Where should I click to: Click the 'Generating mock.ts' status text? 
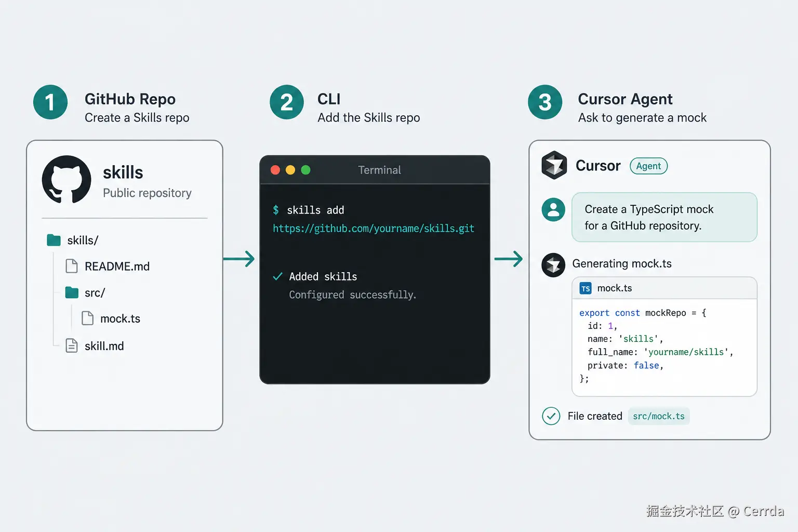pyautogui.click(x=622, y=264)
